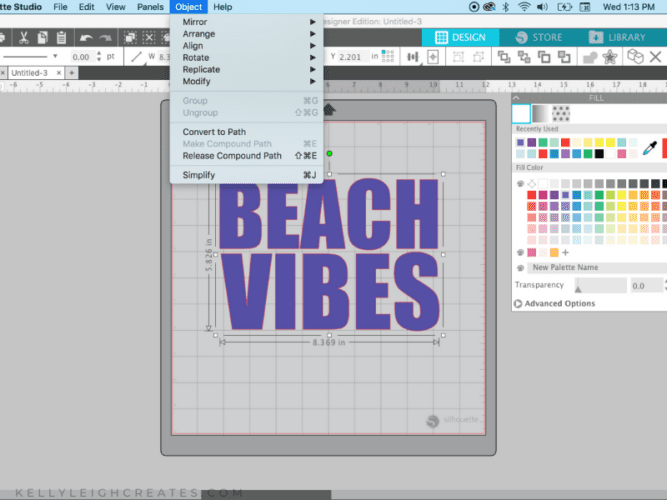Open the Rotate submenu
The width and height of the screenshot is (667, 500).
(x=248, y=57)
